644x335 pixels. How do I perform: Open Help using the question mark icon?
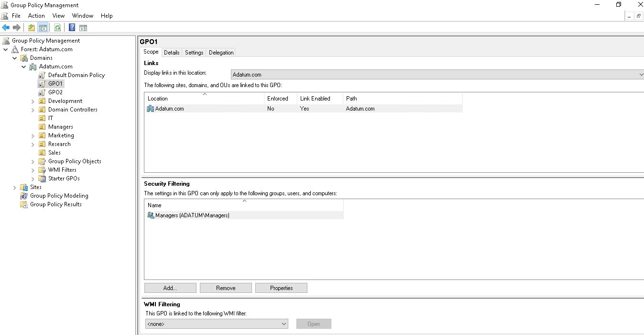click(72, 28)
